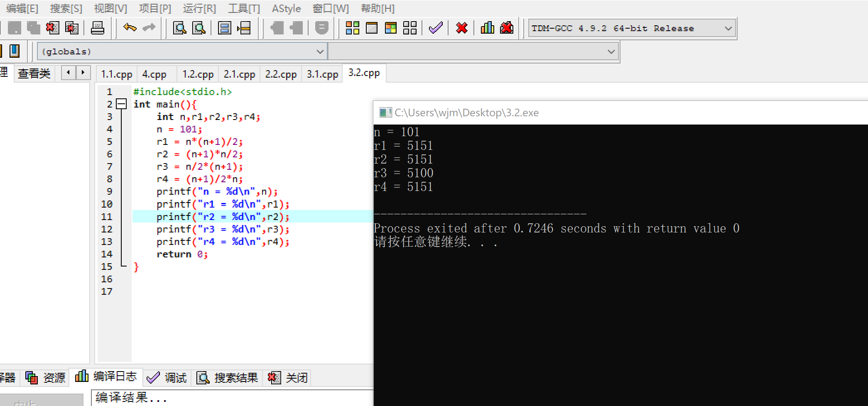This screenshot has width=868, height=406.
Task: Click the "int n,r1,r2,r3,r4;" declaration line
Action: [x=208, y=117]
